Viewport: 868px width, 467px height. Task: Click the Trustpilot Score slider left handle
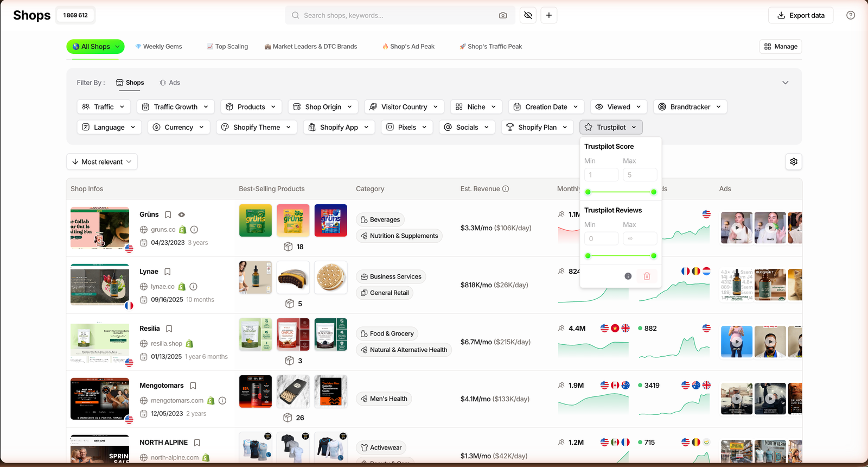coord(588,192)
